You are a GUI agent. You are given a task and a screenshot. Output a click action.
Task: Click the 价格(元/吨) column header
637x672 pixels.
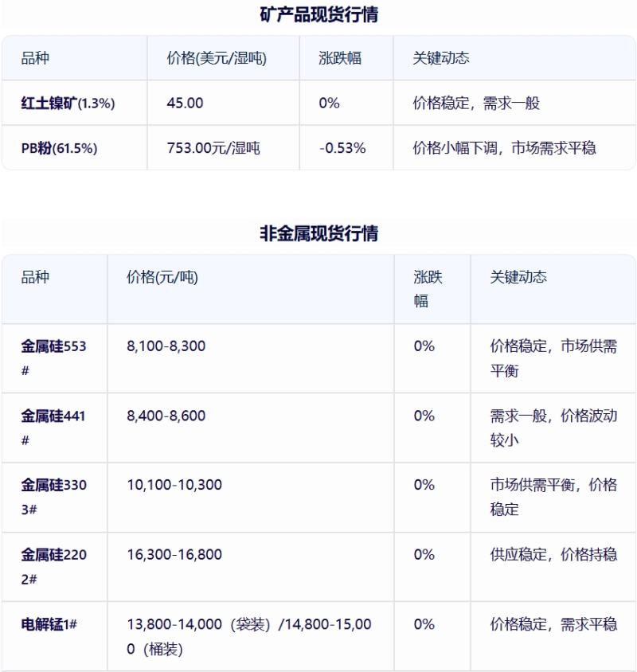(162, 277)
